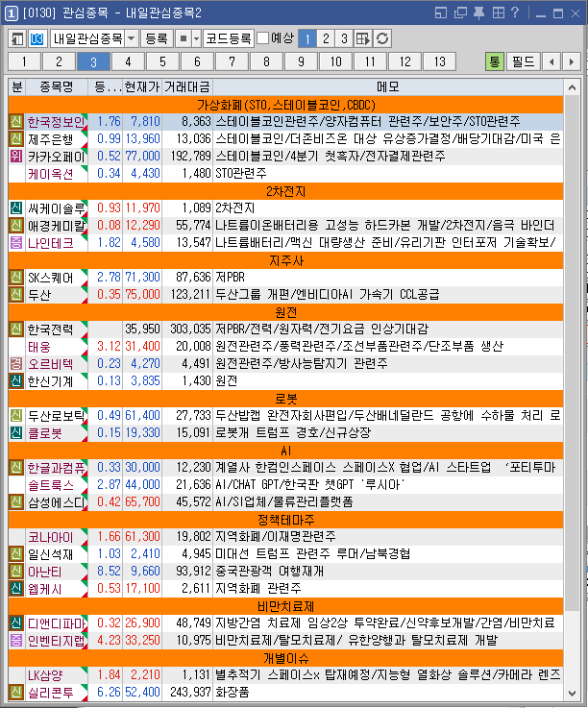Switch to group tab 2

coord(59,61)
